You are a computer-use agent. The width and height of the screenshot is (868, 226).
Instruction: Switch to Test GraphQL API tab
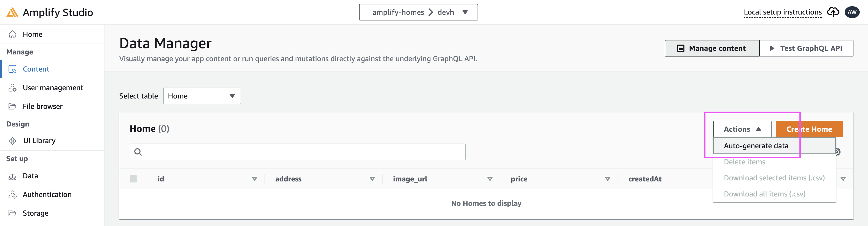[806, 48]
